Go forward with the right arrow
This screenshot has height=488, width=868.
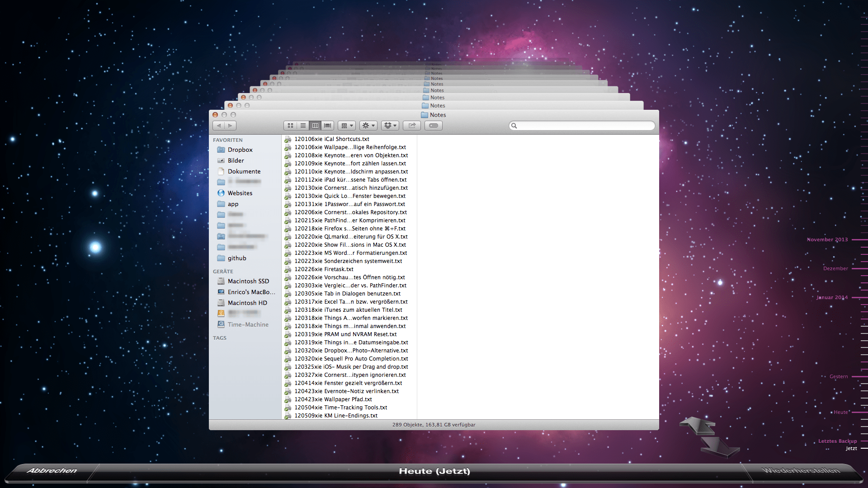(230, 126)
